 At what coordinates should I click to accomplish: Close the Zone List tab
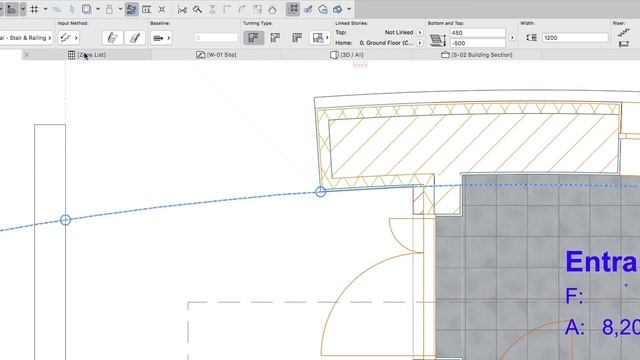click(27, 55)
